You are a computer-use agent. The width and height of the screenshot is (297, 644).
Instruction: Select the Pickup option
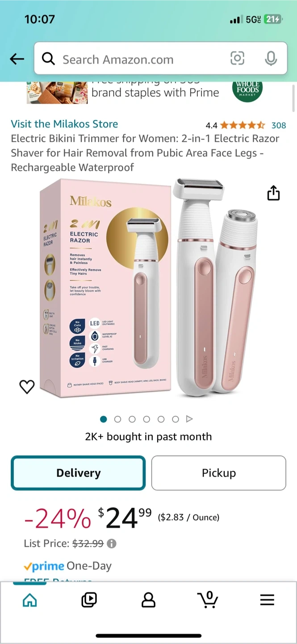pyautogui.click(x=219, y=473)
